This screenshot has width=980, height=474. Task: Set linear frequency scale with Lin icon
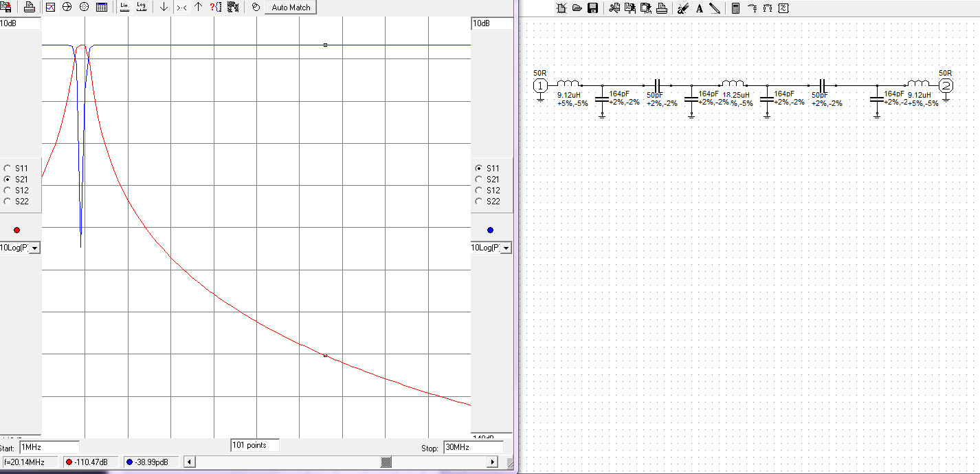(124, 8)
